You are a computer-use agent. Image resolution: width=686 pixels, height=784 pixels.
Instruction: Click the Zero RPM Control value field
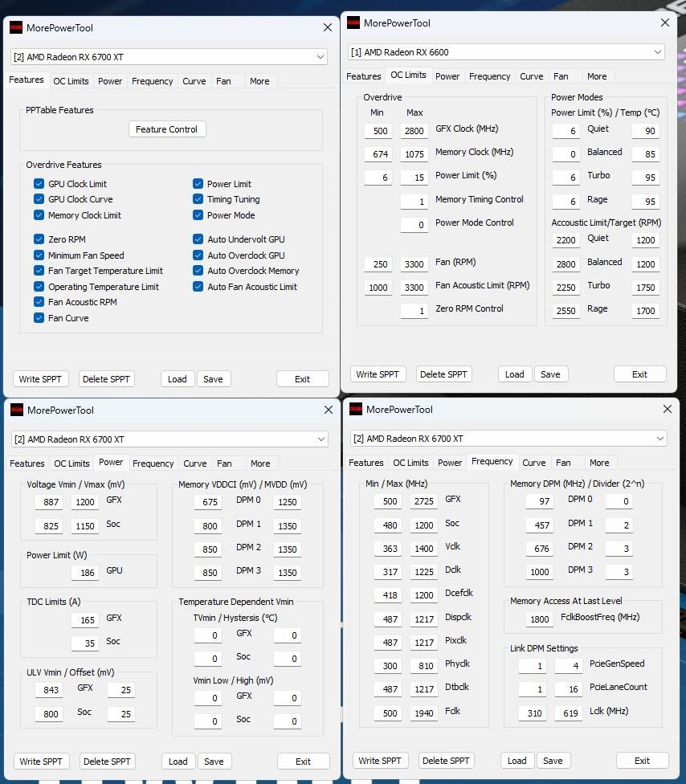click(414, 311)
